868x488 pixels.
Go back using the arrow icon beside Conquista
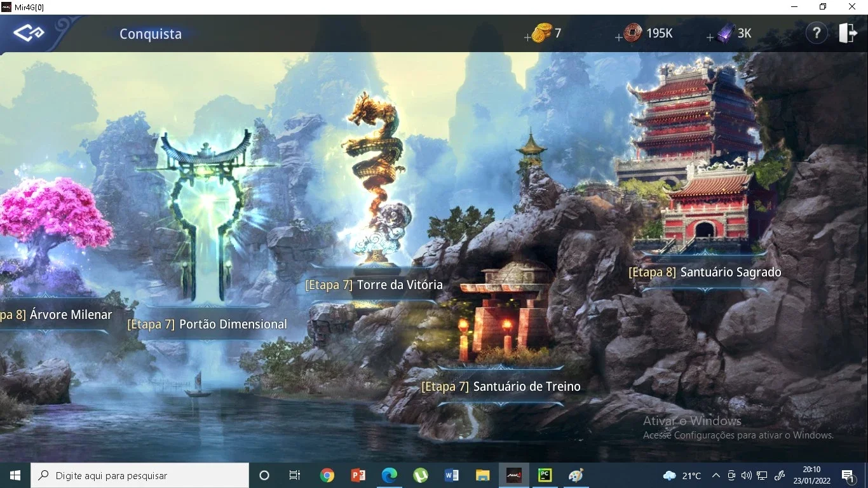[x=29, y=33]
